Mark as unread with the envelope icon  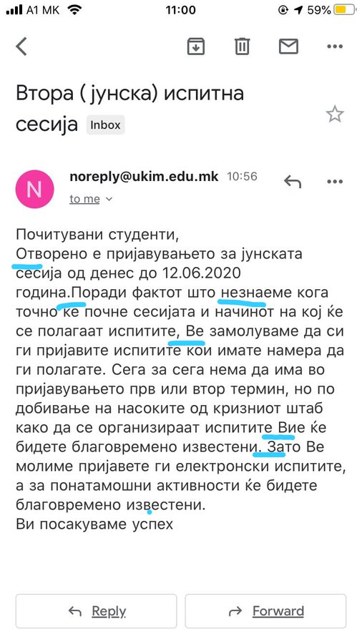click(x=288, y=46)
